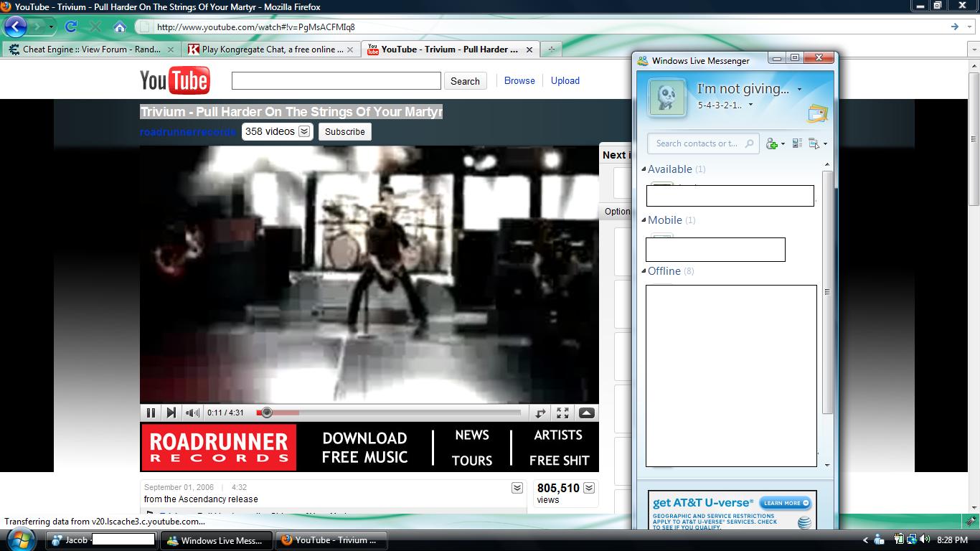Click the YouTube logo

(x=174, y=80)
